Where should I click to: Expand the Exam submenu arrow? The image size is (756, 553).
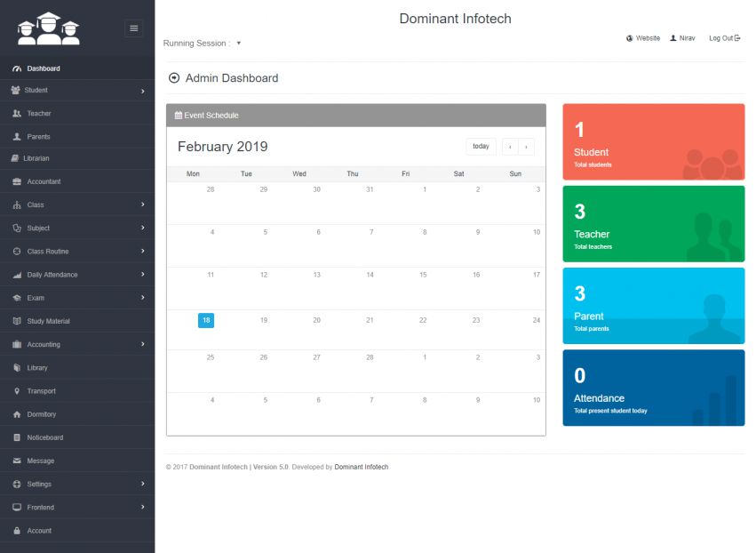(143, 298)
